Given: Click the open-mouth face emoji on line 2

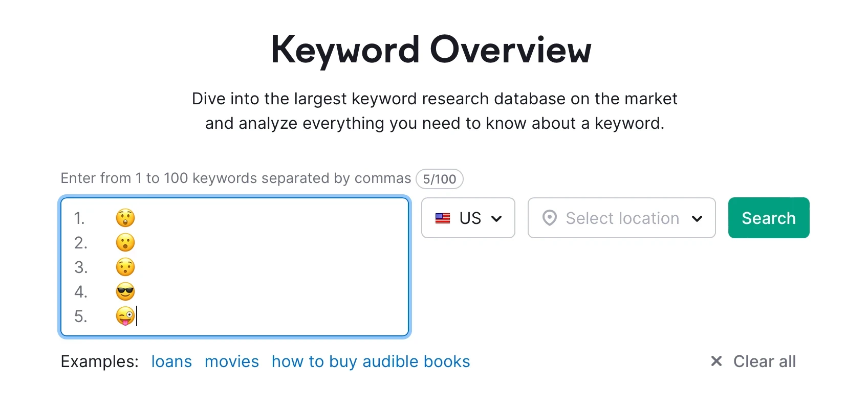Looking at the screenshot, I should click(125, 242).
